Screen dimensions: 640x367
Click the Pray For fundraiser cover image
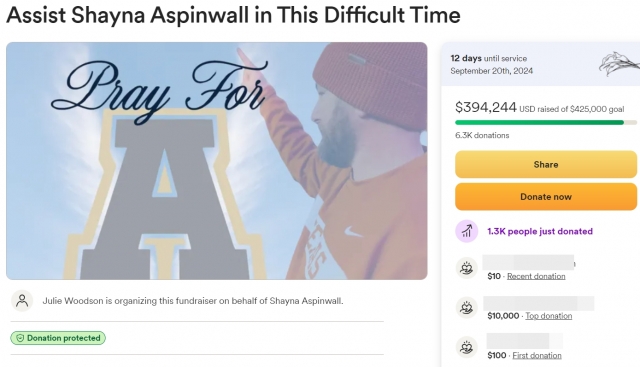tap(217, 161)
